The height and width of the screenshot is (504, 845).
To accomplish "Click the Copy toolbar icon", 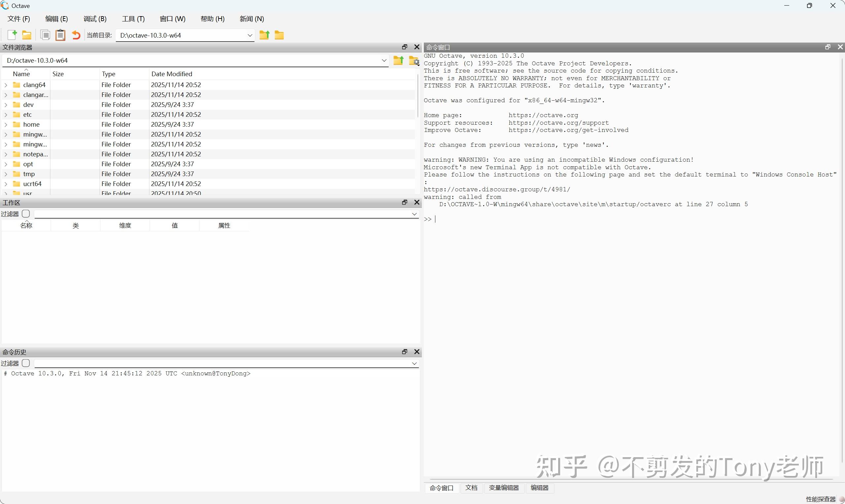I will point(45,35).
